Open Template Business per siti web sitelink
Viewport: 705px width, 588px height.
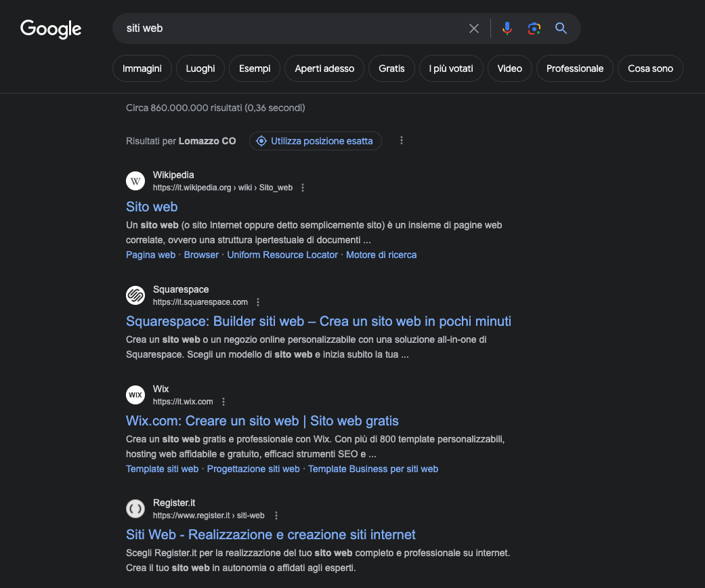[x=373, y=469]
